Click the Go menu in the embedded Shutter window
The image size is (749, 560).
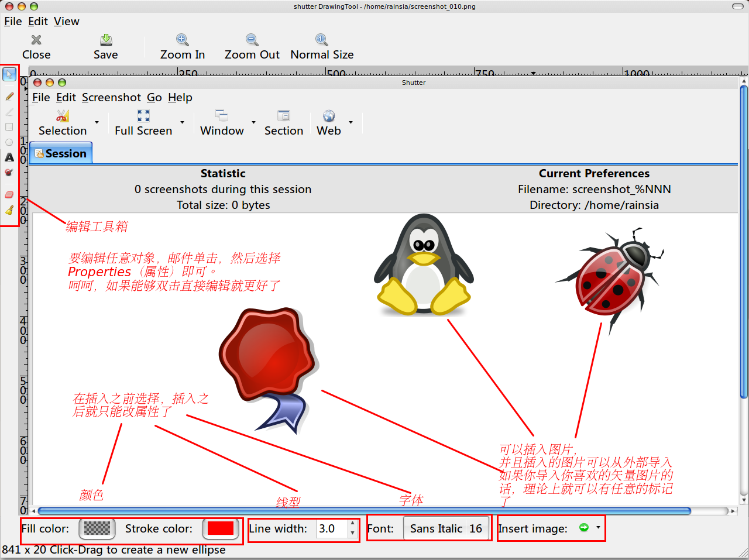(x=154, y=97)
